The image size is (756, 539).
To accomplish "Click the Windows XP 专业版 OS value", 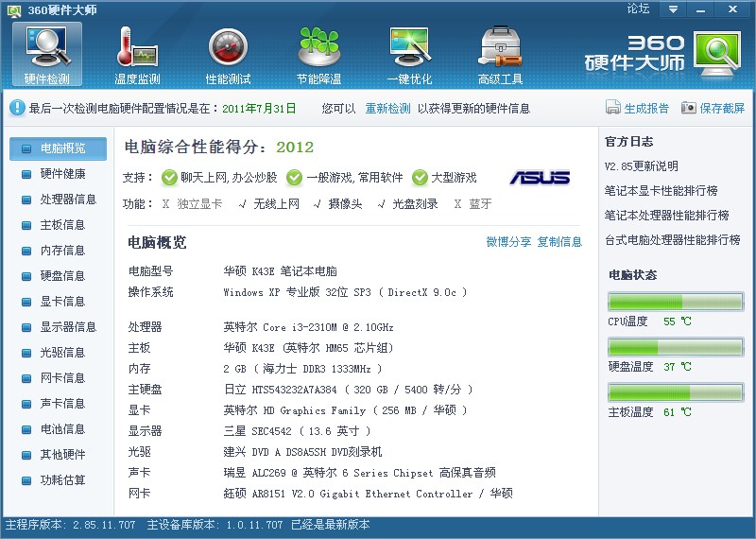I will (345, 292).
